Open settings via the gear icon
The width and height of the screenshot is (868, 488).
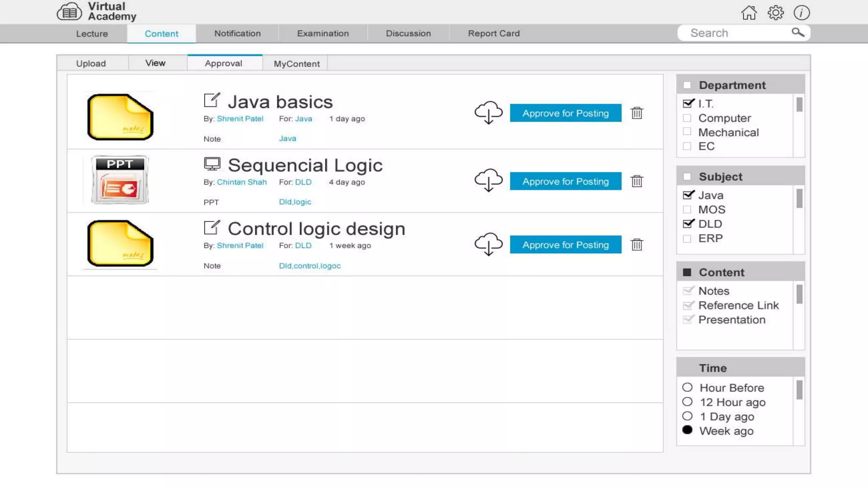coord(775,13)
